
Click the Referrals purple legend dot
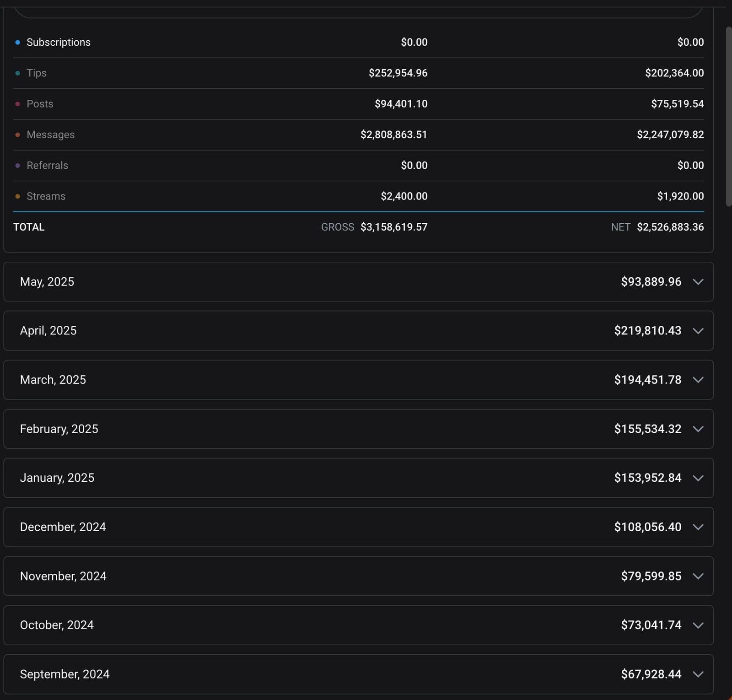coord(17,166)
